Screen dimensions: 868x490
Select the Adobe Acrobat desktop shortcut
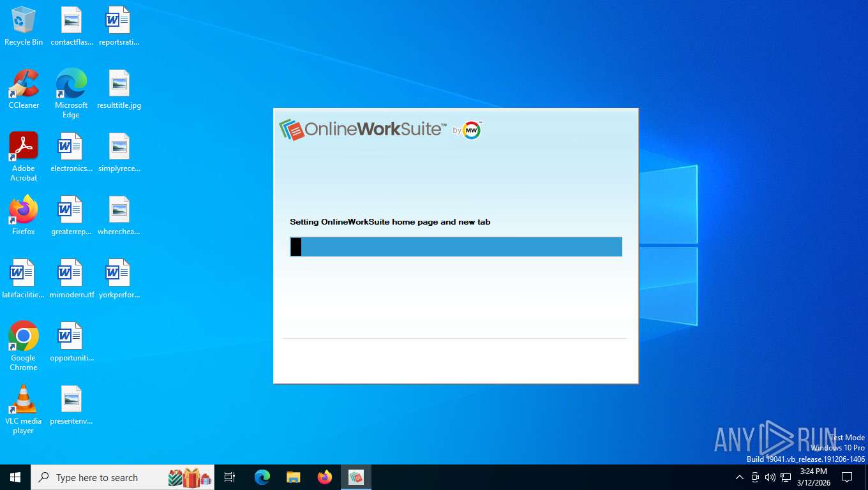click(x=24, y=157)
